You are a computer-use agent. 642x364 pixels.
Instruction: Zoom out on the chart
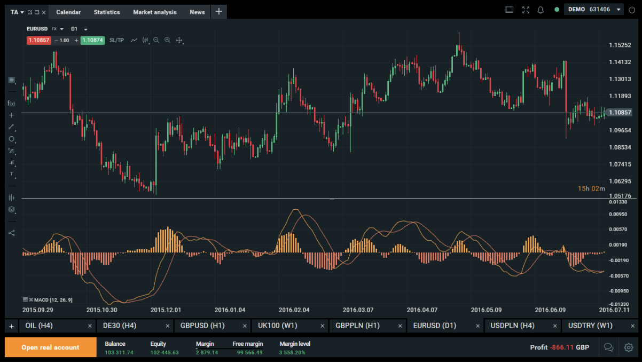pyautogui.click(x=156, y=40)
